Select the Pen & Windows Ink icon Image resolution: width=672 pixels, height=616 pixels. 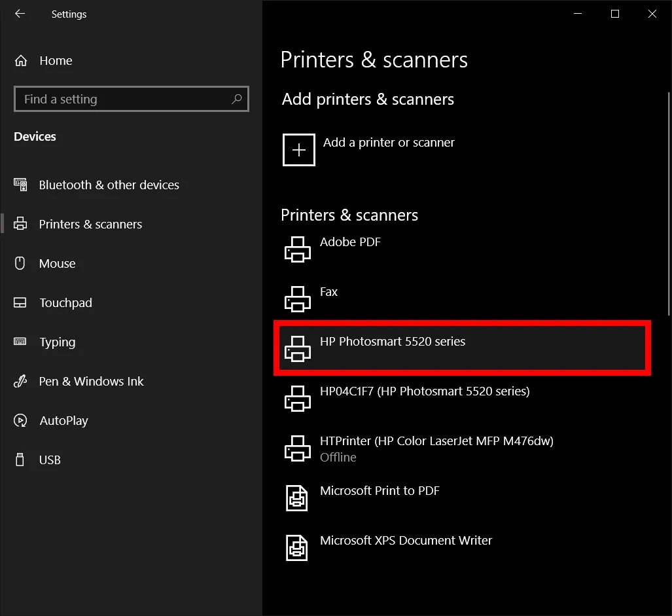point(20,381)
